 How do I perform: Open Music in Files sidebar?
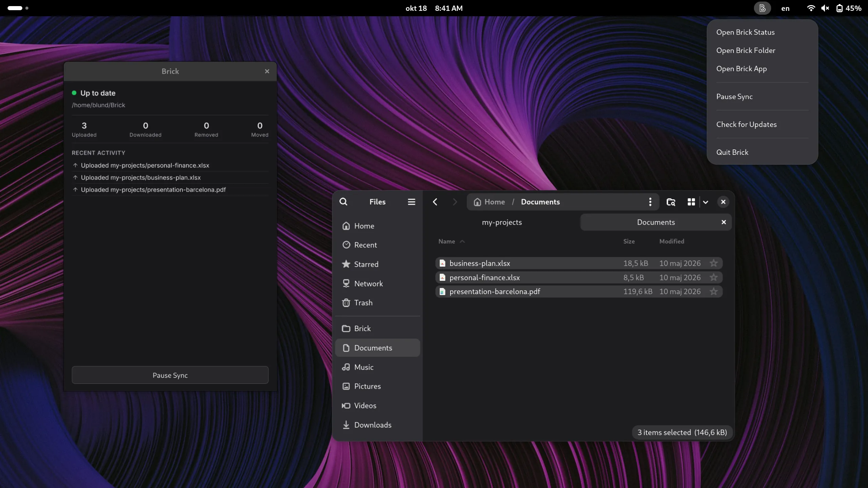tap(377, 367)
